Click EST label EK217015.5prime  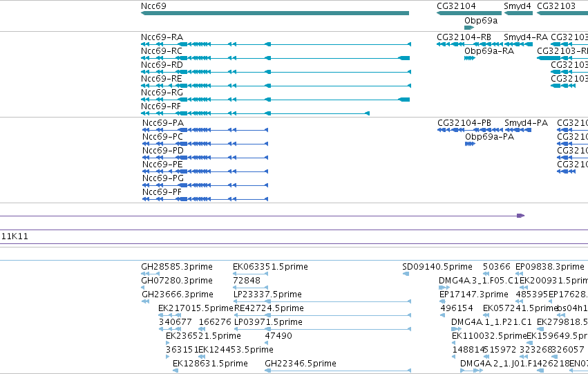pos(196,308)
